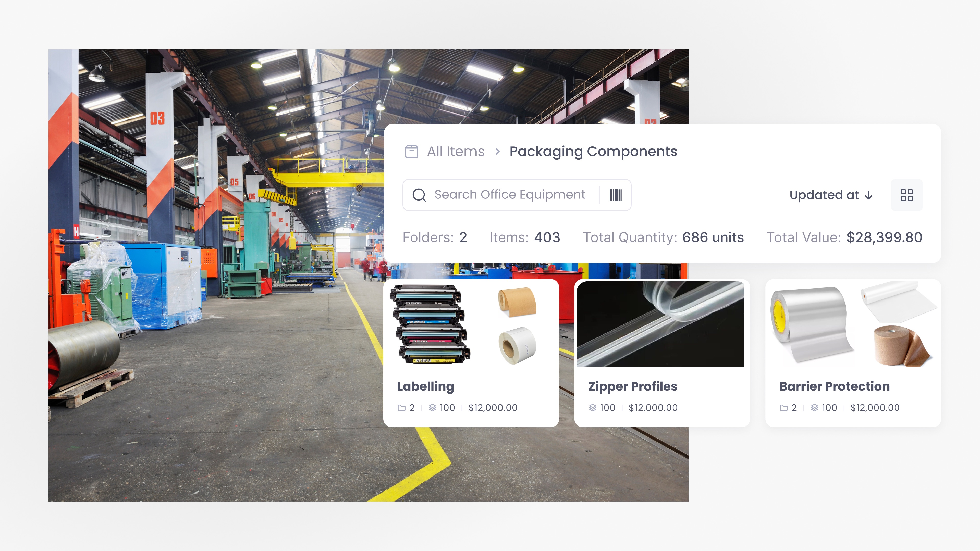Click the Search Office Equipment field
The height and width of the screenshot is (551, 980).
click(x=509, y=195)
